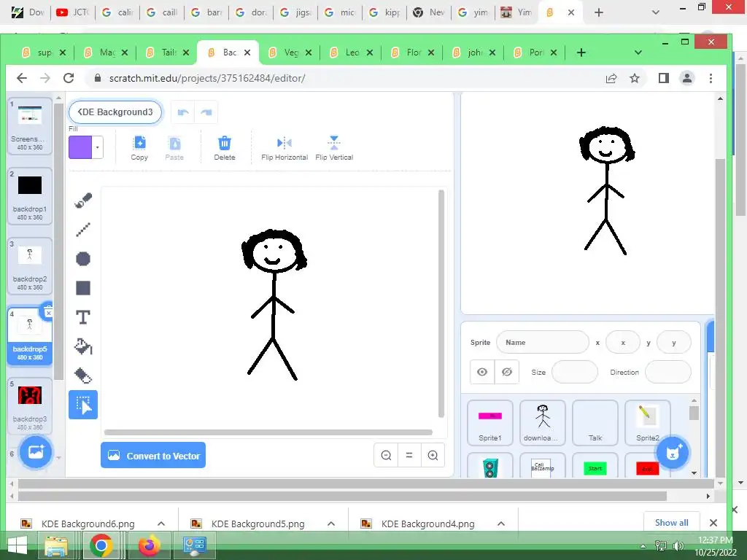Show the sprite with eye icon
Screen dimensions: 747x560
(x=482, y=372)
